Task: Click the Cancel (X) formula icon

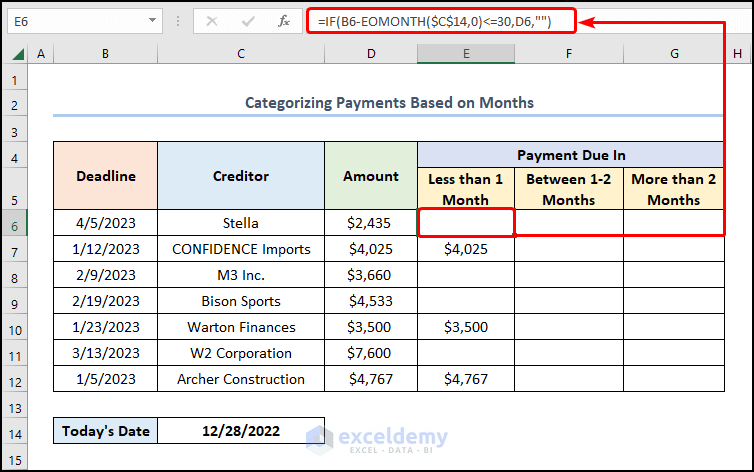Action: [x=212, y=21]
